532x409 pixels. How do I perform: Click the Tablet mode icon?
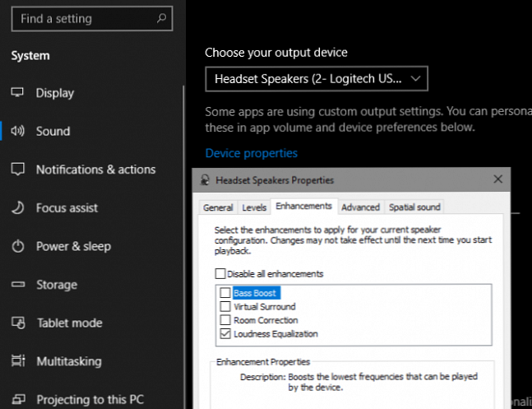(x=17, y=323)
